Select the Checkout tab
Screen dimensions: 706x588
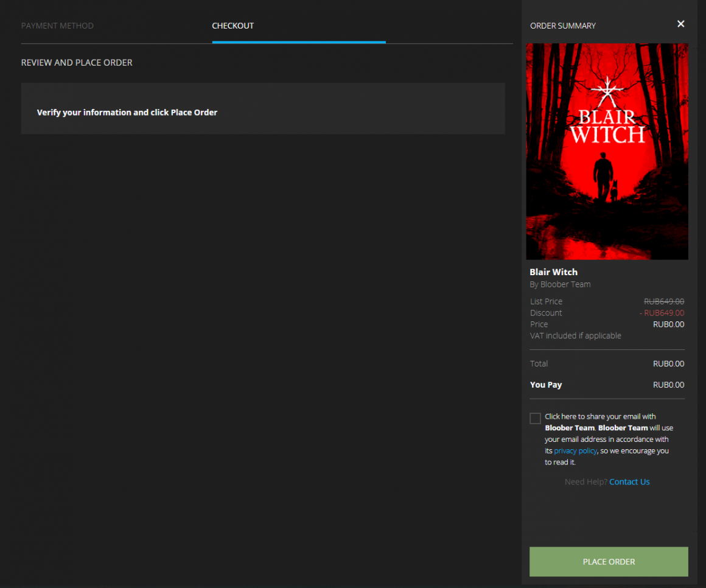[232, 26]
